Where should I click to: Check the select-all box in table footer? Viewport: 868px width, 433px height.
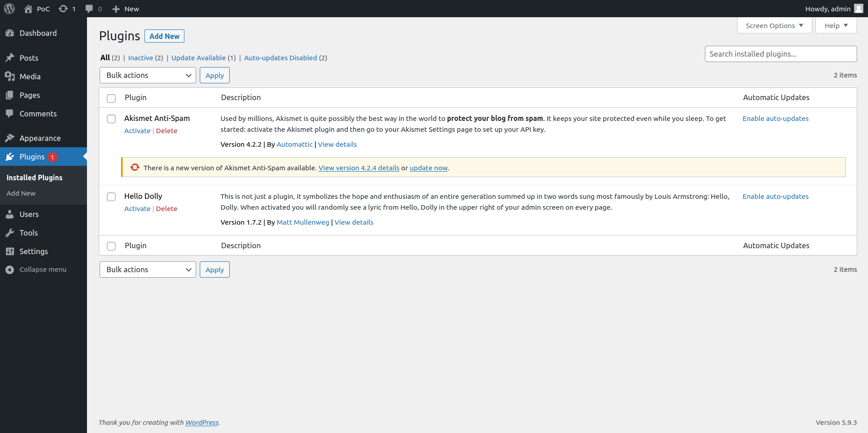tap(111, 246)
